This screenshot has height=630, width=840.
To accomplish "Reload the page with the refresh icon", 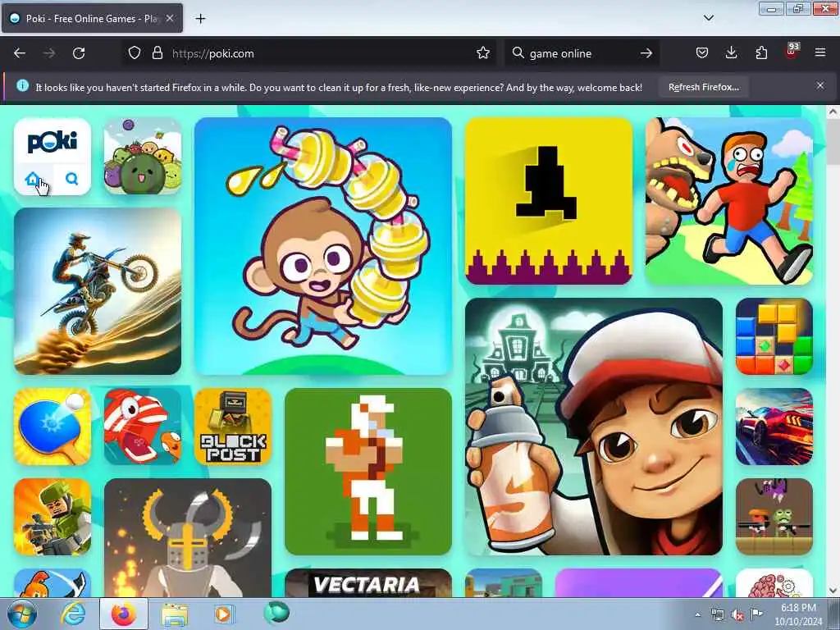I will tap(79, 53).
